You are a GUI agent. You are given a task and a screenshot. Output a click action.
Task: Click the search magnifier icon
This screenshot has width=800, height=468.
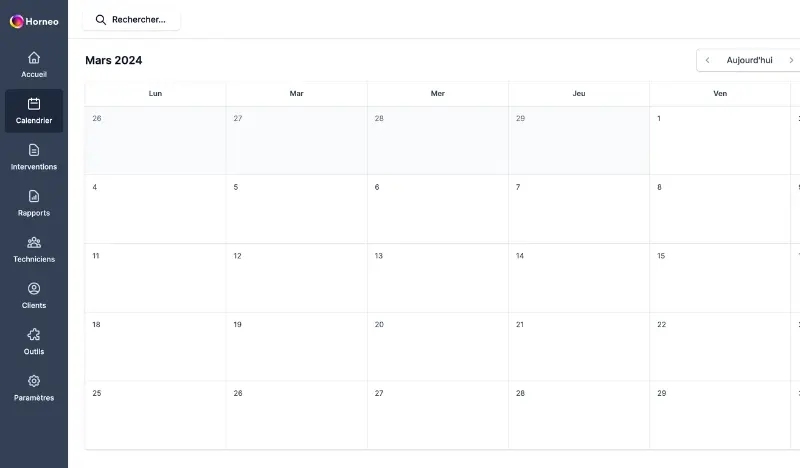[x=101, y=20]
